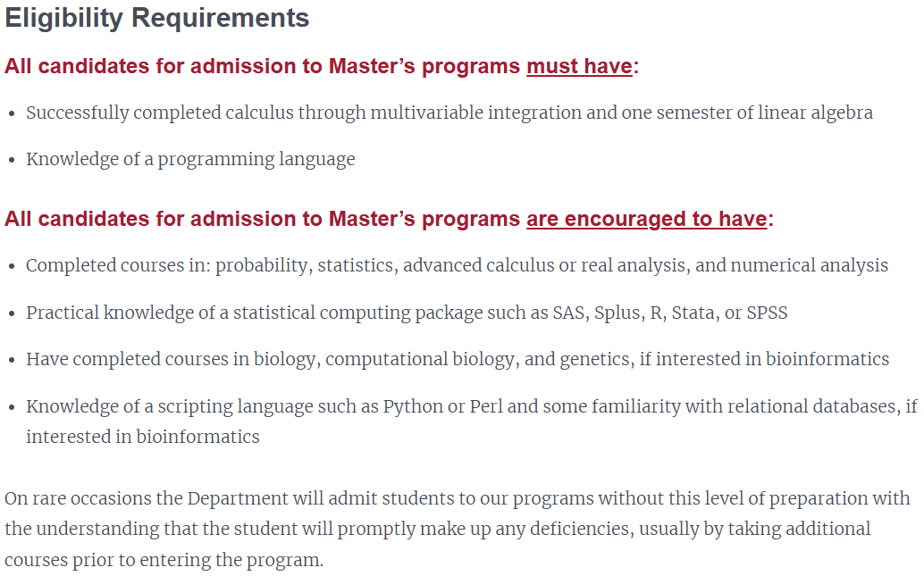Image resolution: width=924 pixels, height=576 pixels.
Task: Click the underlined 'are encouraged to have' text
Action: [646, 219]
